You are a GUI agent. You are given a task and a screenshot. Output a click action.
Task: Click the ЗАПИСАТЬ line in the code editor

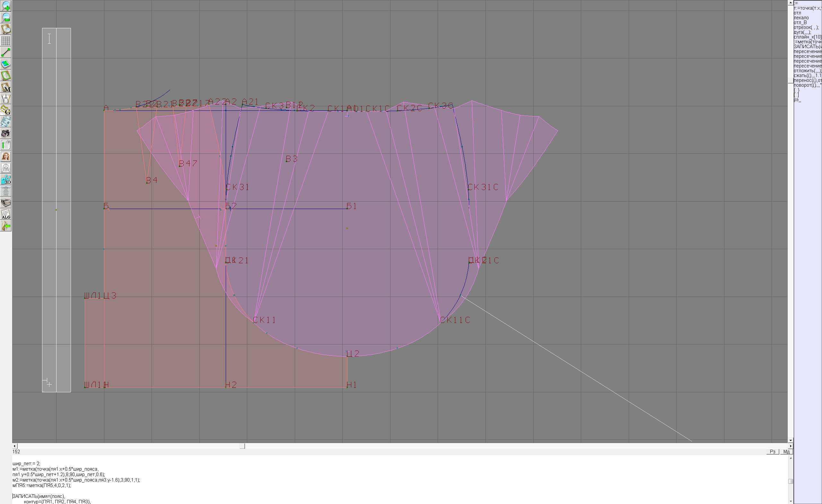point(39,496)
